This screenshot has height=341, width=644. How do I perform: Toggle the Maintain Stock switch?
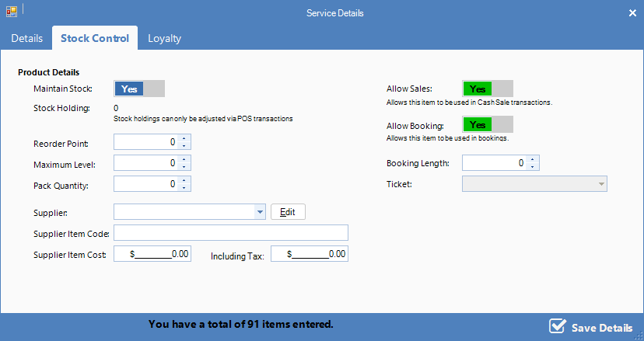click(140, 89)
